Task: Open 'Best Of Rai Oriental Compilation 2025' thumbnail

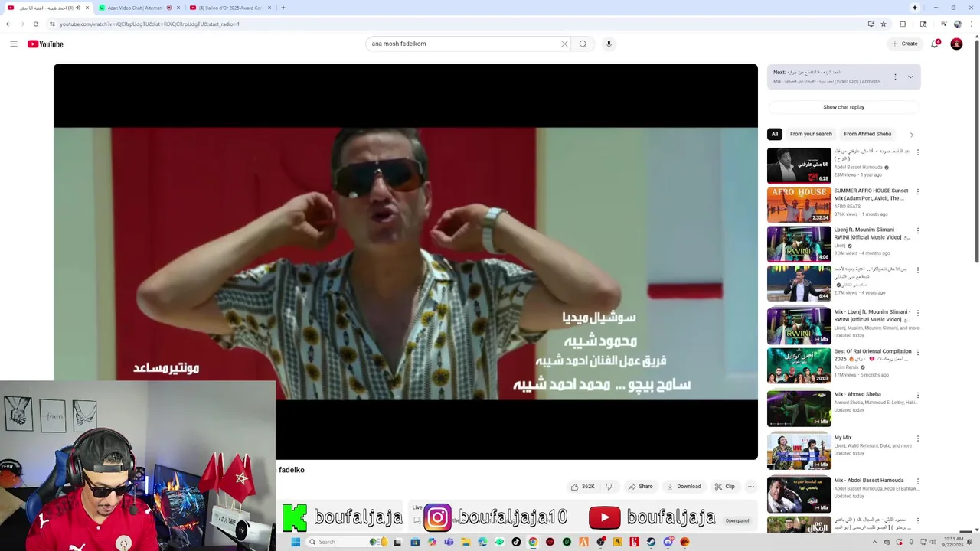Action: pyautogui.click(x=799, y=366)
